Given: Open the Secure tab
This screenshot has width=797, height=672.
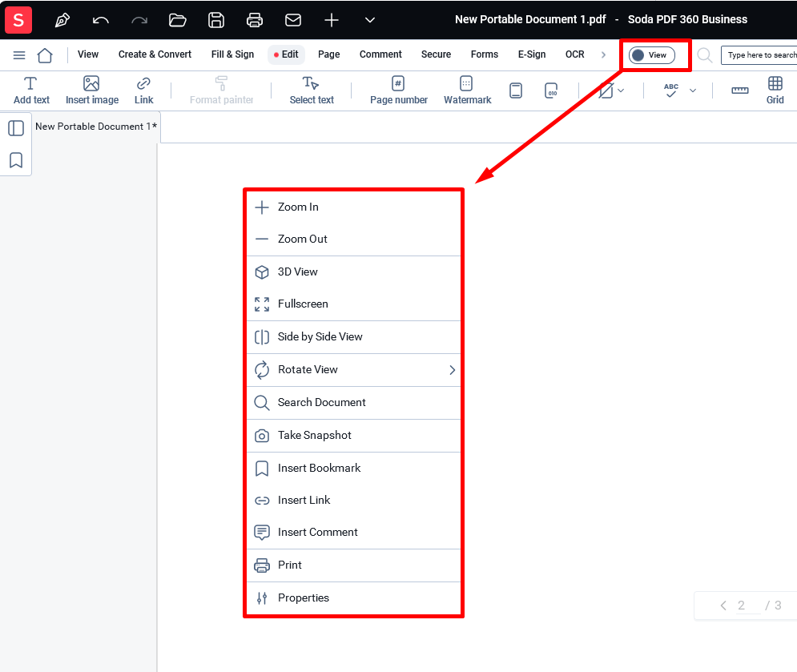Looking at the screenshot, I should [436, 54].
